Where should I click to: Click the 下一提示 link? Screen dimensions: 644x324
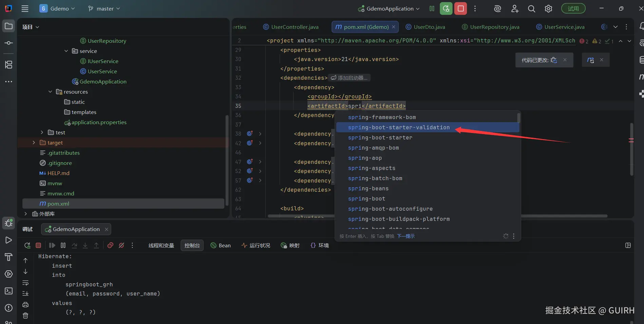coord(406,236)
